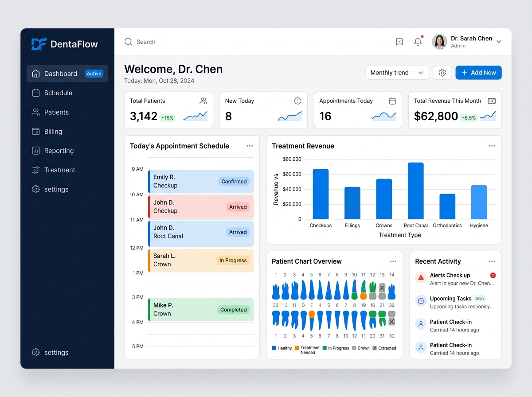The height and width of the screenshot is (397, 532).
Task: Click the gear settings button beside Add New
Action: coord(442,73)
